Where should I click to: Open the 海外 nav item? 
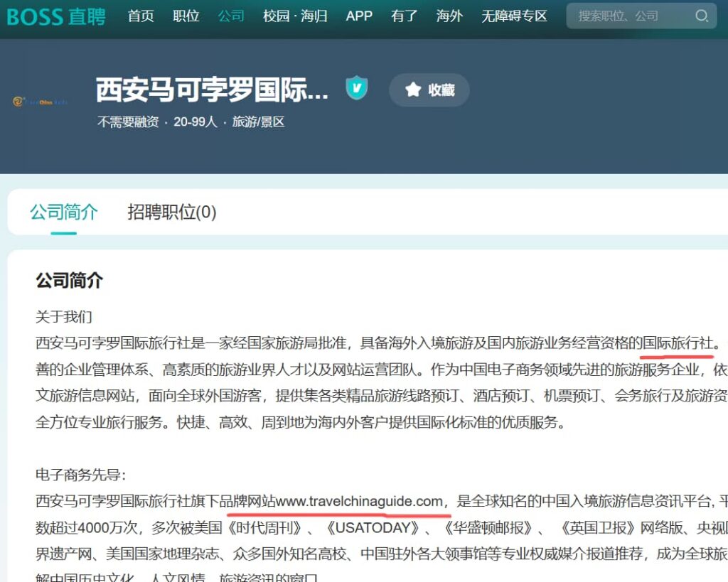(449, 16)
